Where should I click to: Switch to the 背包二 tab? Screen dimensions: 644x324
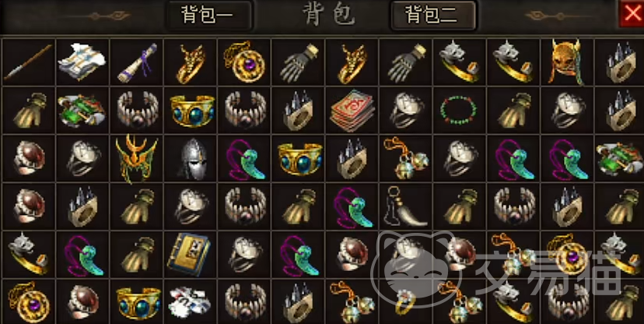433,16
